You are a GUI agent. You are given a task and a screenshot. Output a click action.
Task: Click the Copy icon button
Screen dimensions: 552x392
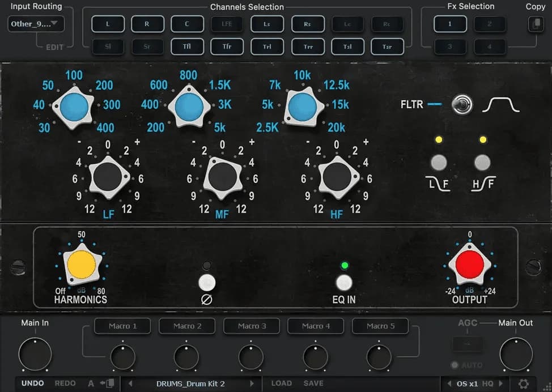pos(535,24)
